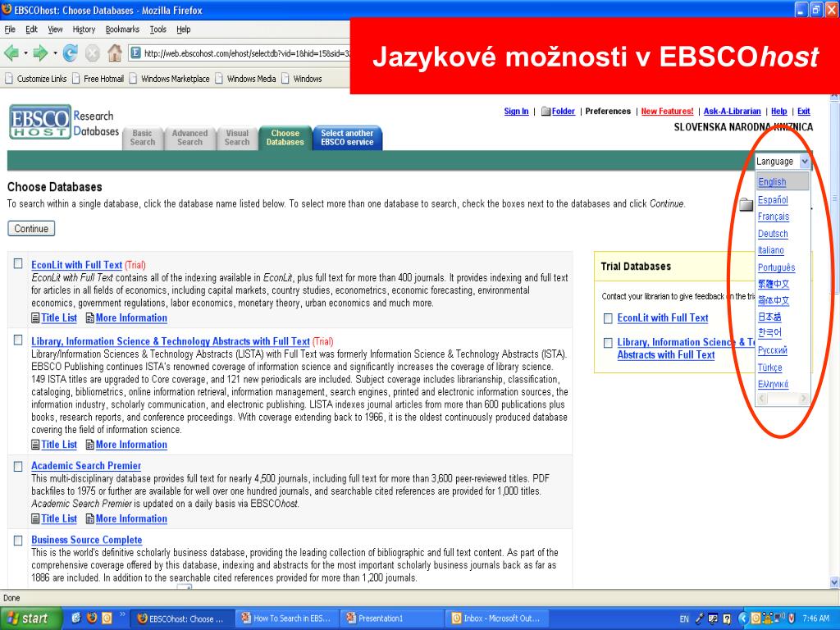Switch to the Presentation1 taskbar window
840x630 pixels.
pyautogui.click(x=393, y=619)
